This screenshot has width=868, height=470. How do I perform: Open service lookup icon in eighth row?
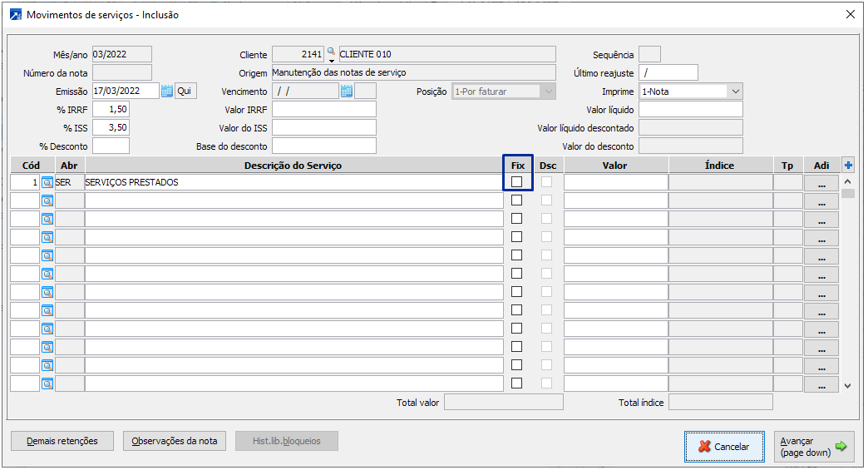(47, 310)
